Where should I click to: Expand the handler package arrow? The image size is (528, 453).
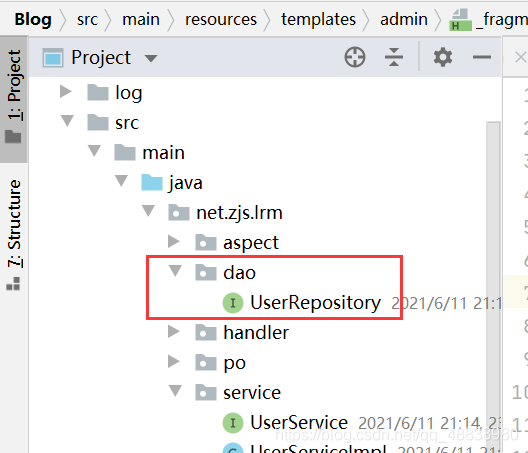pos(174,331)
